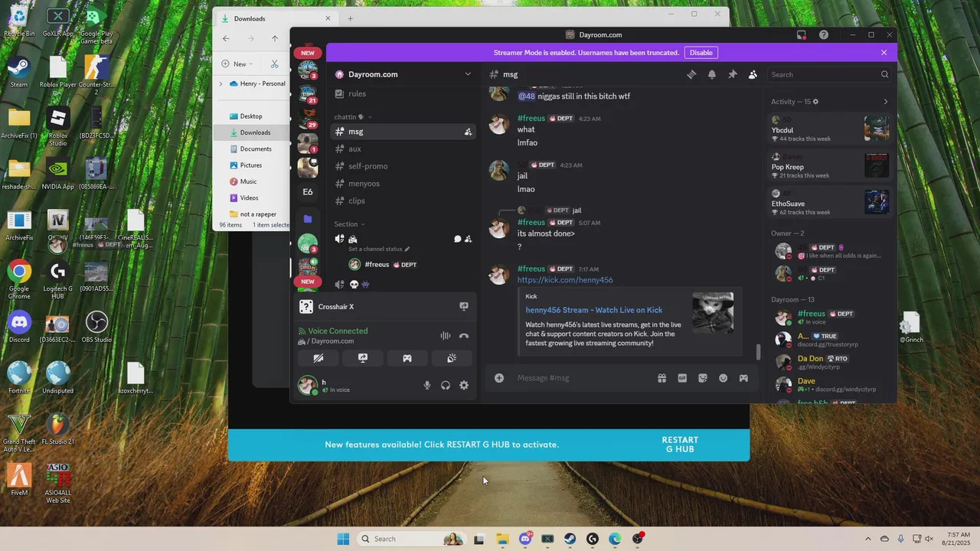Switch to the menyoos channel

pyautogui.click(x=403, y=184)
